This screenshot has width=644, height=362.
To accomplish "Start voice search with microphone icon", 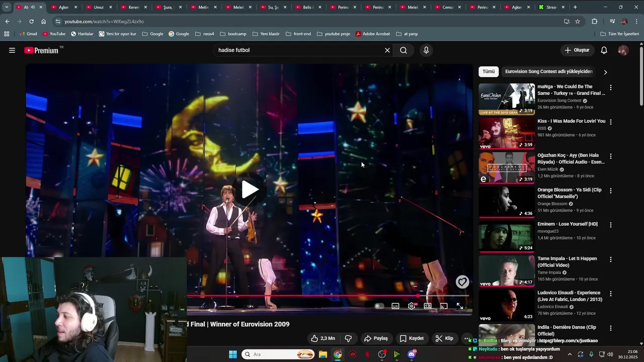I will tap(426, 50).
